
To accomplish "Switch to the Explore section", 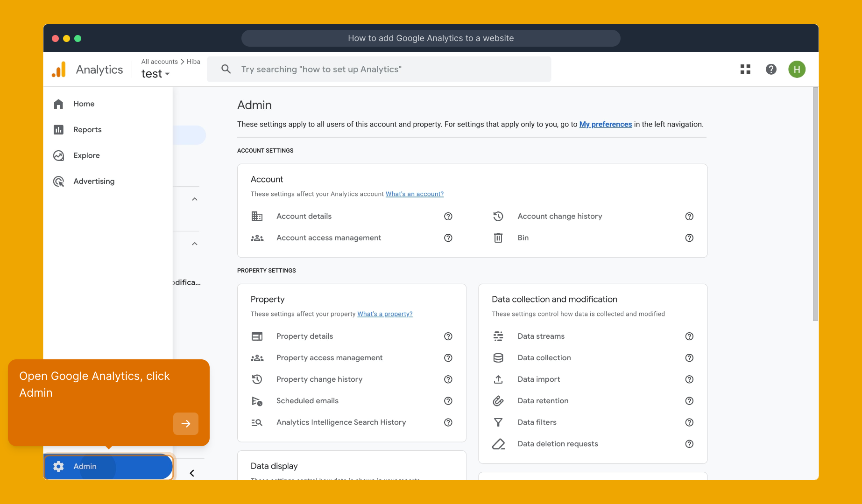I will pyautogui.click(x=86, y=155).
